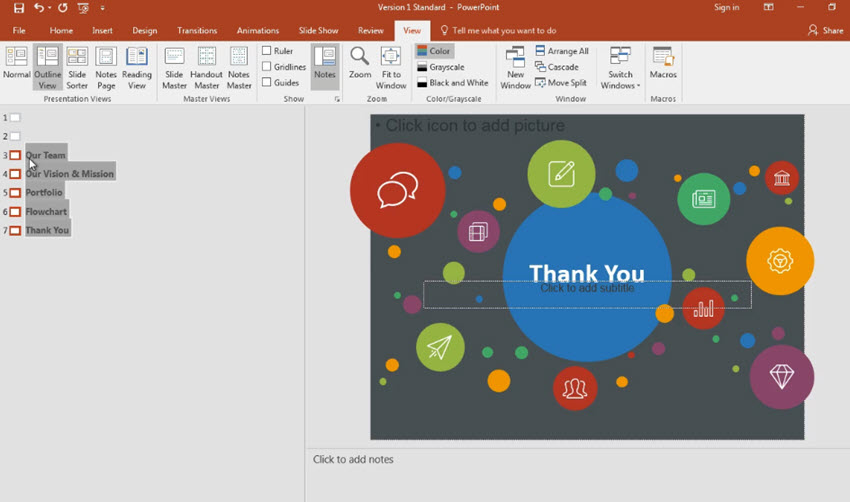The width and height of the screenshot is (850, 502).
Task: Click orange gear circle on slide
Action: pyautogui.click(x=780, y=261)
